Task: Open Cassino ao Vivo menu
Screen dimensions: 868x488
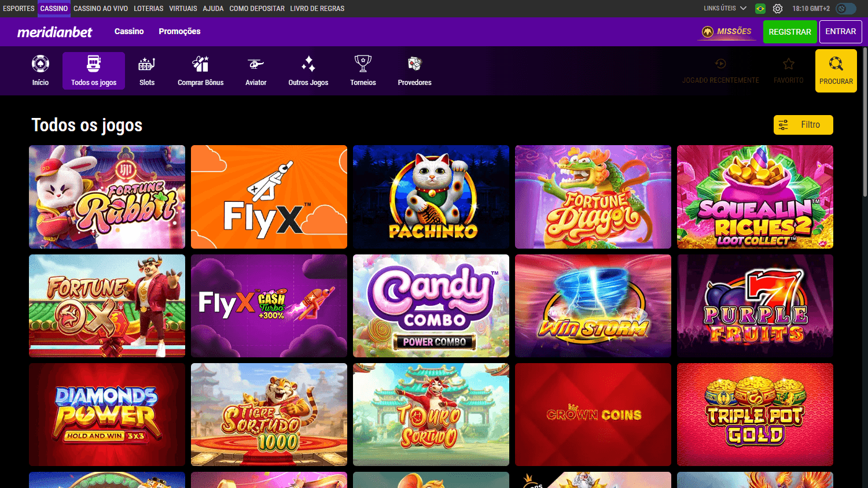Action: click(x=101, y=9)
